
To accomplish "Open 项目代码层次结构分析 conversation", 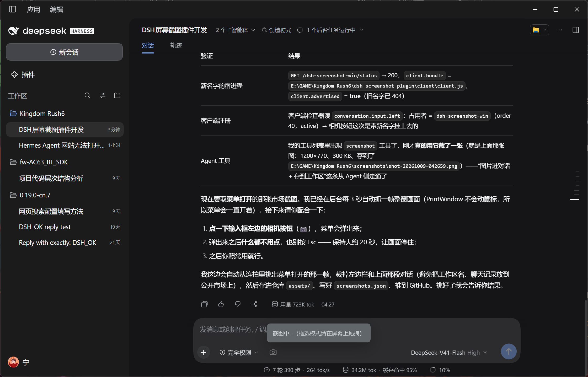I will (x=65, y=178).
